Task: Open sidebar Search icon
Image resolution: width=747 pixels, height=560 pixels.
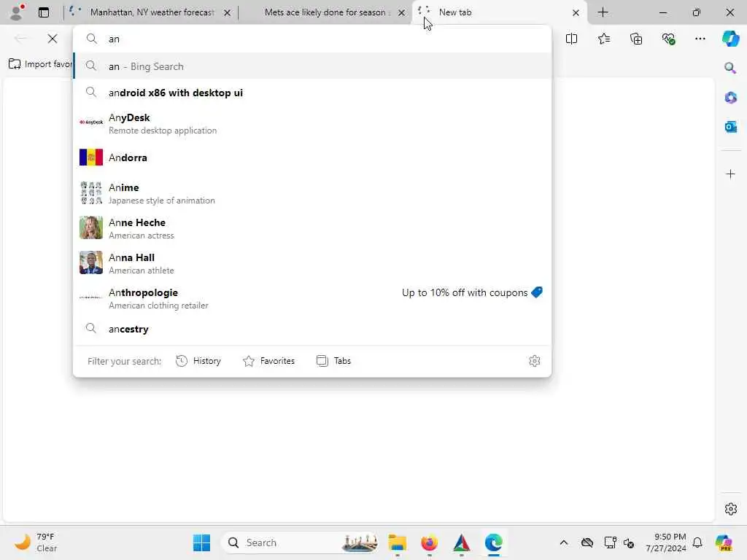Action: [730, 68]
